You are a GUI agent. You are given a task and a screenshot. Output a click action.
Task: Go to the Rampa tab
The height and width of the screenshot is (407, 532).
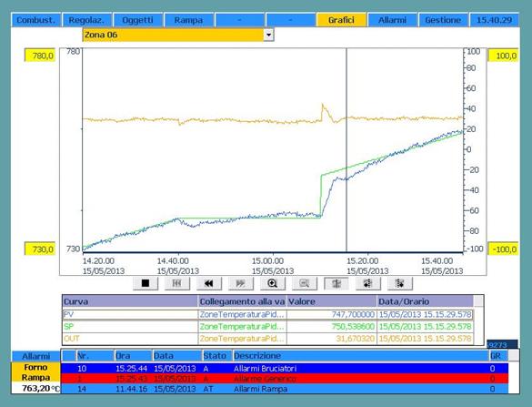pyautogui.click(x=188, y=20)
